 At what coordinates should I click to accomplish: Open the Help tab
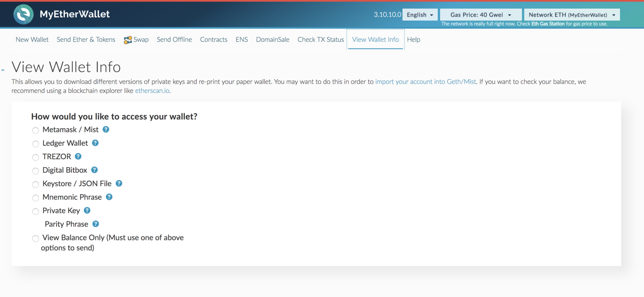point(413,40)
